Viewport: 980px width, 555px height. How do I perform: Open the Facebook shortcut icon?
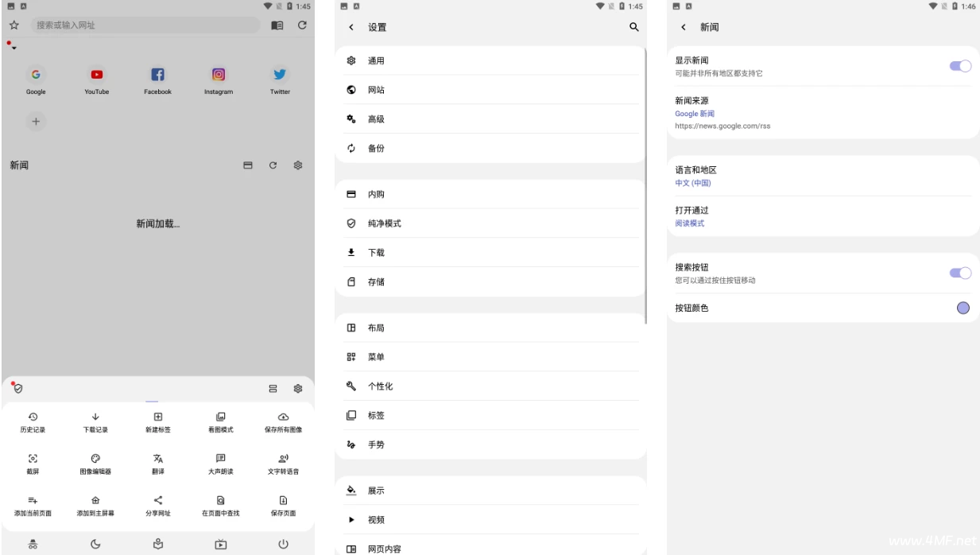(x=157, y=75)
